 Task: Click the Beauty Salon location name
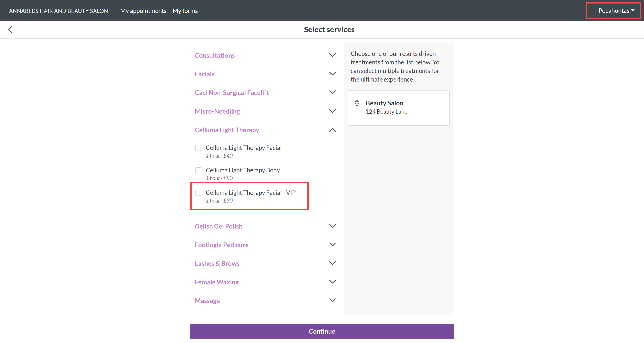click(385, 103)
